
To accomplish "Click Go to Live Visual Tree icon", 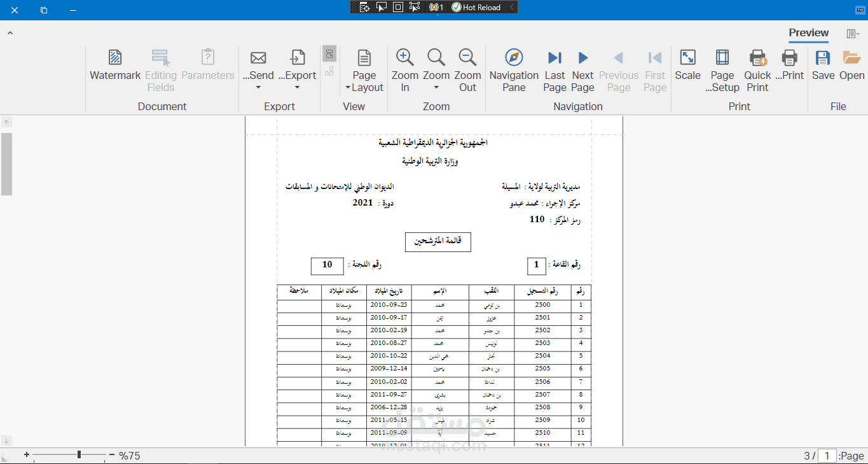I will pyautogui.click(x=364, y=7).
